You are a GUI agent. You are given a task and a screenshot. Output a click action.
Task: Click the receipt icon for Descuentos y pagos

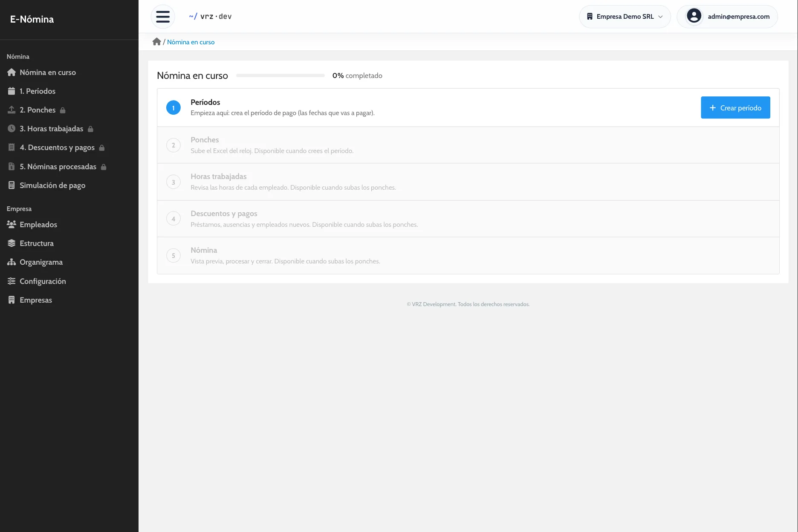[x=12, y=147]
